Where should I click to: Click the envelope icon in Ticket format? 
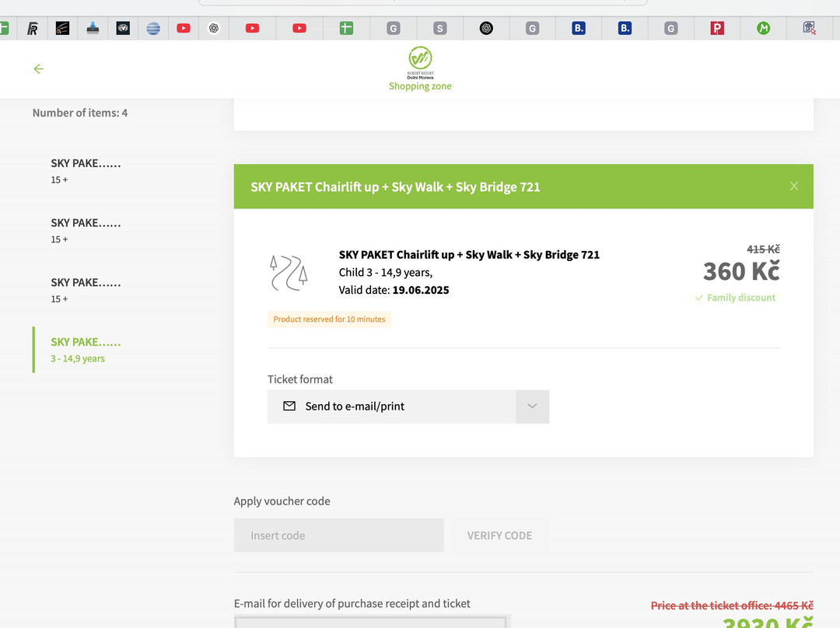coord(289,406)
